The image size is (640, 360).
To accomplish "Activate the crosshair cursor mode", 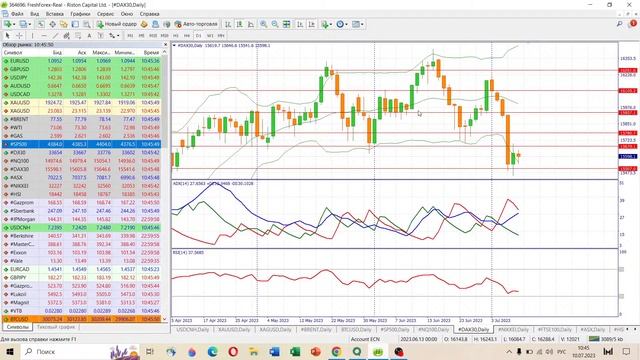I will click(19, 36).
